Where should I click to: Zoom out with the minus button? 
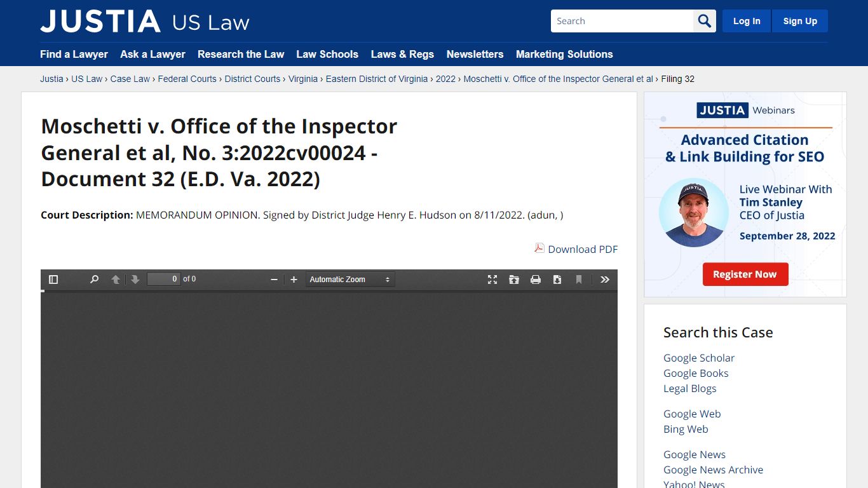pyautogui.click(x=274, y=280)
